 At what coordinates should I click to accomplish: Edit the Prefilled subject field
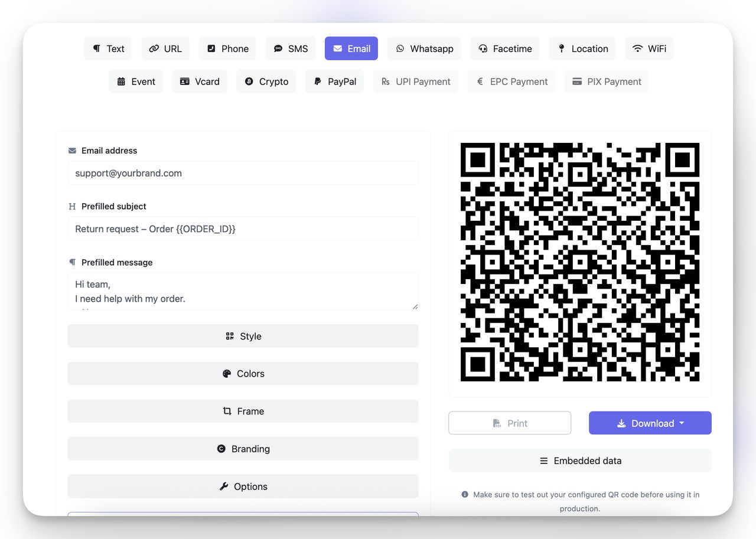click(x=243, y=228)
